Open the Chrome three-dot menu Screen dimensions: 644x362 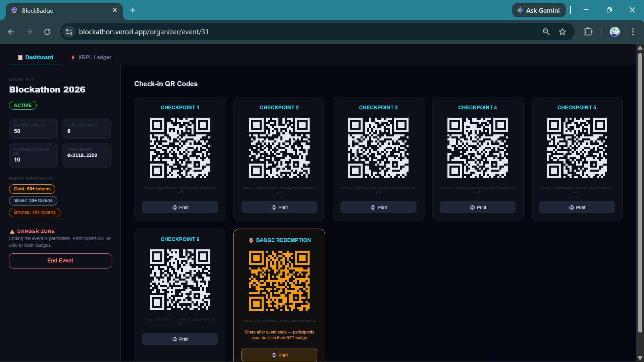(633, 32)
